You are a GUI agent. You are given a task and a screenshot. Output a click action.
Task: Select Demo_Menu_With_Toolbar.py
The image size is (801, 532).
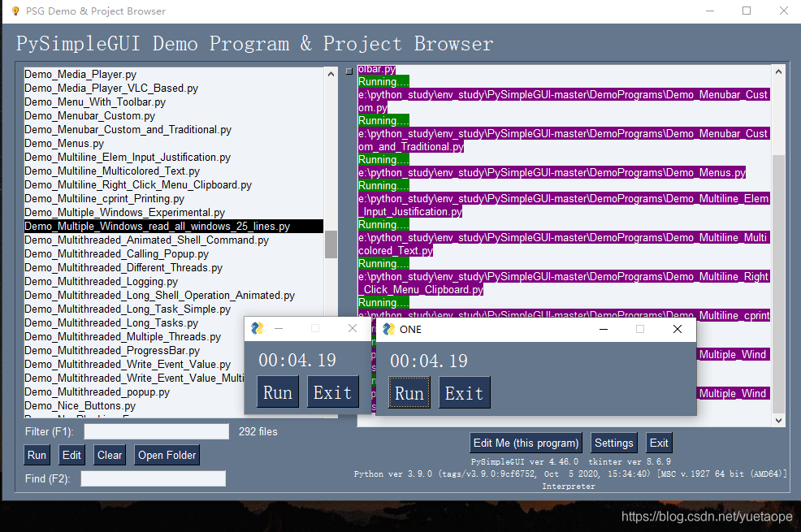point(174,102)
